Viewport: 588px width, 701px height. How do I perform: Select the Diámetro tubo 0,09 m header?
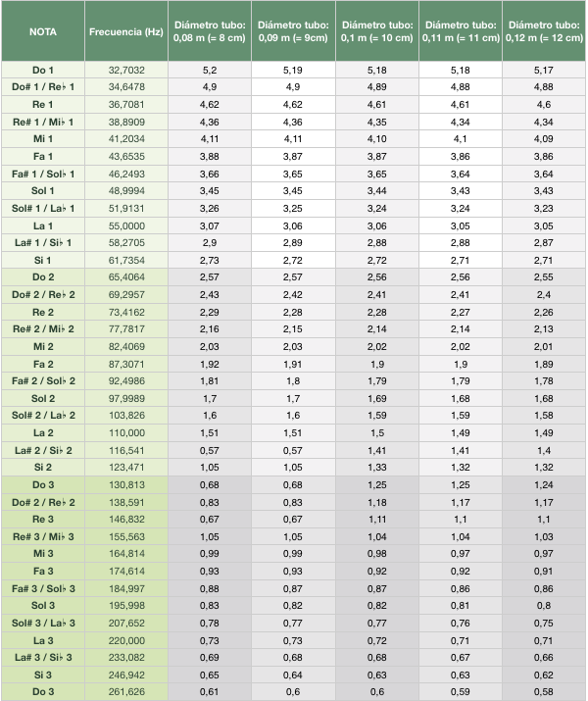(x=293, y=31)
